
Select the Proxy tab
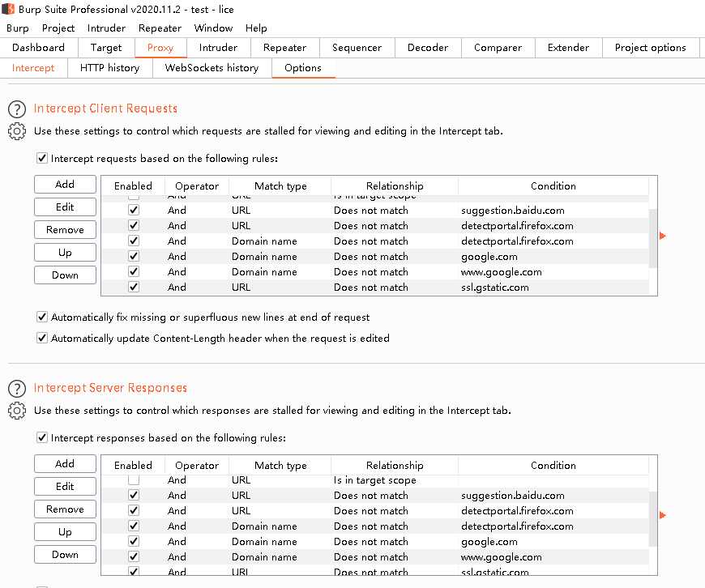click(160, 48)
